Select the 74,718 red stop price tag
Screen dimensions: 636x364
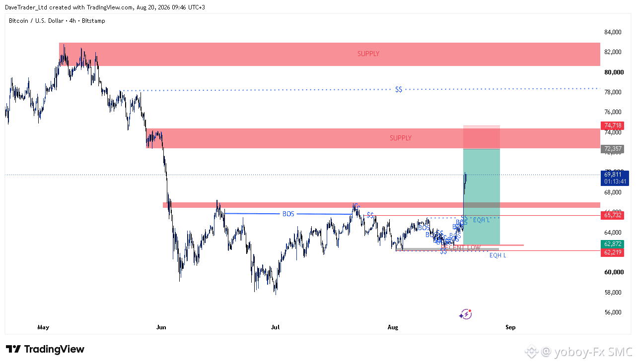(612, 125)
